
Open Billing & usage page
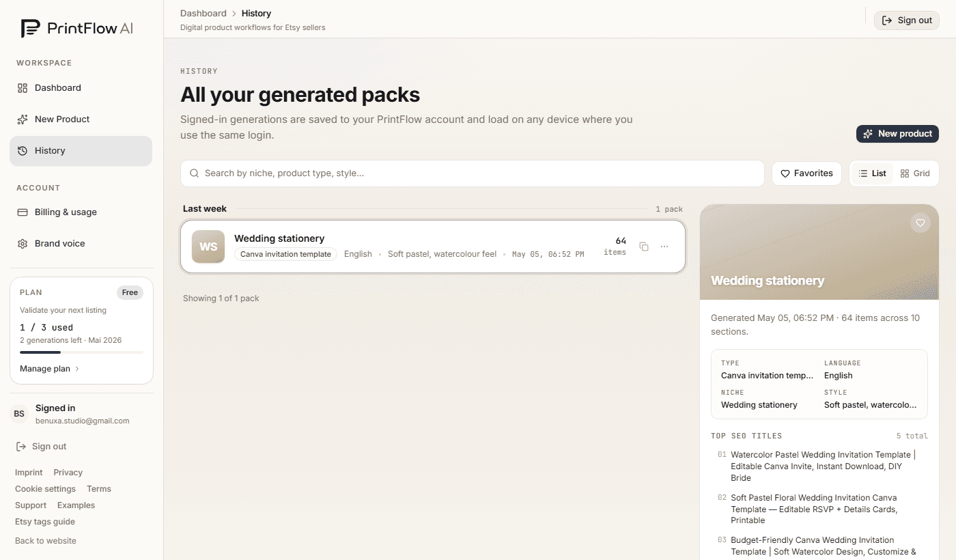click(81, 212)
